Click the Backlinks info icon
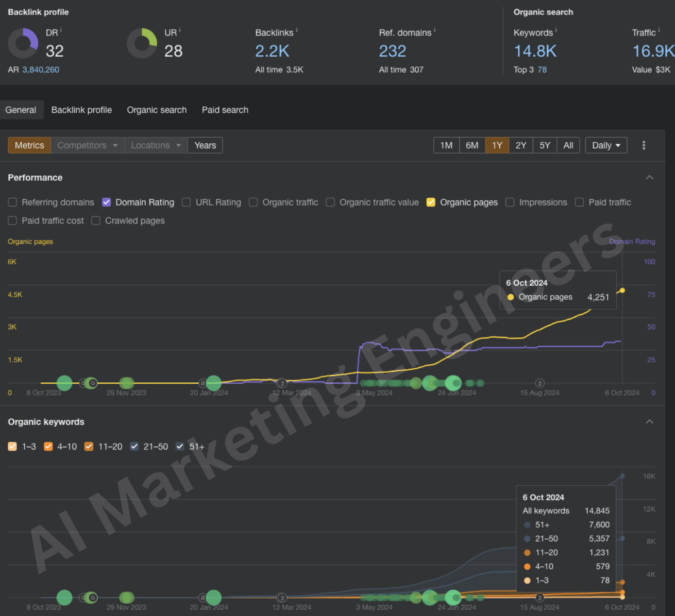Image resolution: width=675 pixels, height=616 pixels. [297, 30]
